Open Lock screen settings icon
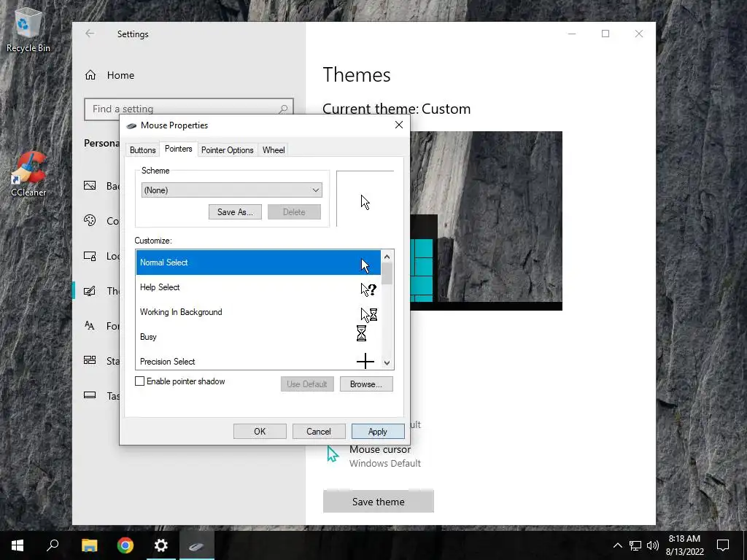Viewport: 747px width, 560px height. point(90,256)
